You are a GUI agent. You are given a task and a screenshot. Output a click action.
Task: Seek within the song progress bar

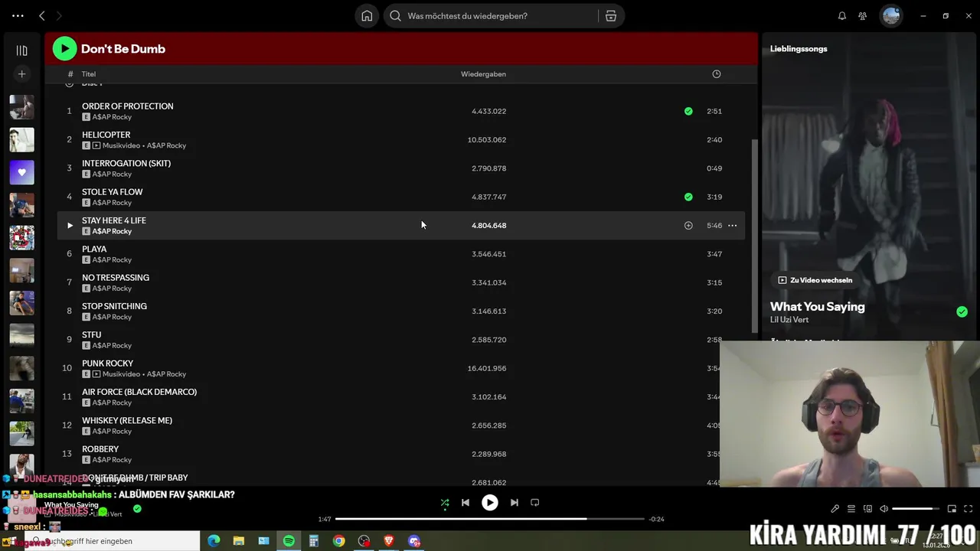(490, 519)
